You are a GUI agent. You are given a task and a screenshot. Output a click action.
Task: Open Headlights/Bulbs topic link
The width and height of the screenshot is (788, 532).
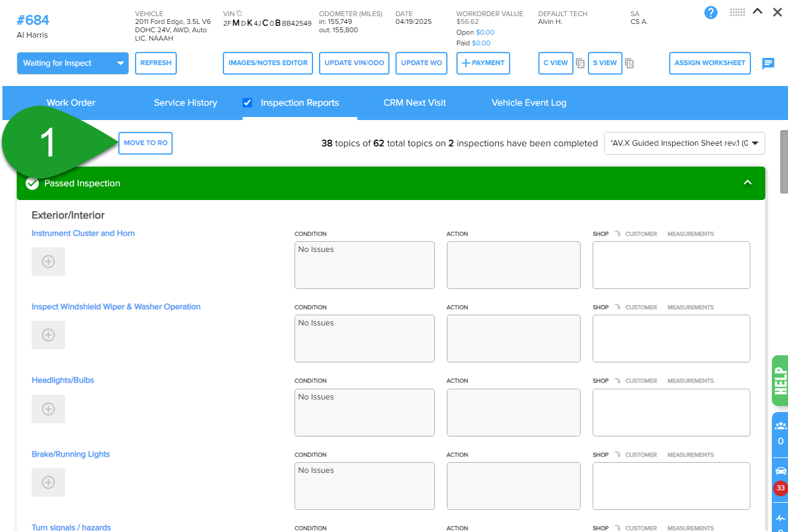click(63, 380)
